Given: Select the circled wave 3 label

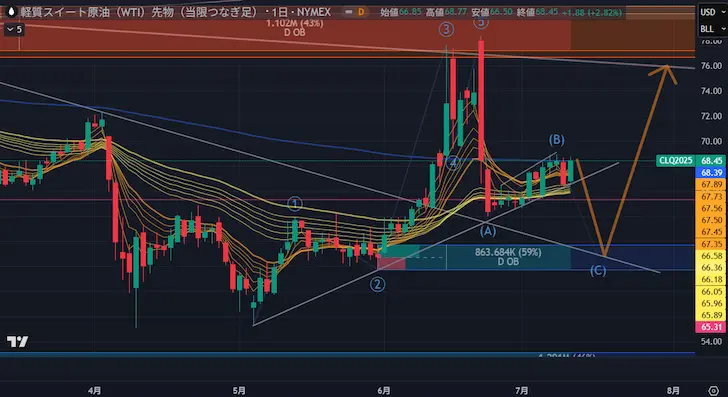Looking at the screenshot, I should [x=446, y=30].
